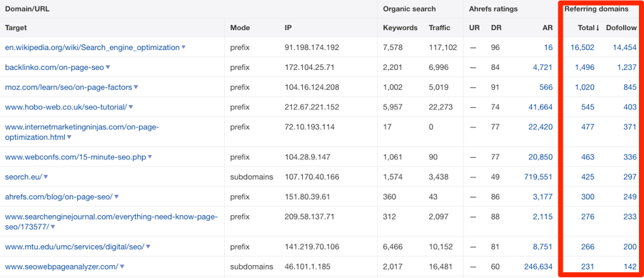Expand dropdown arrow next to mtu.edu URL
This screenshot has height=278, width=644.
coord(149,247)
